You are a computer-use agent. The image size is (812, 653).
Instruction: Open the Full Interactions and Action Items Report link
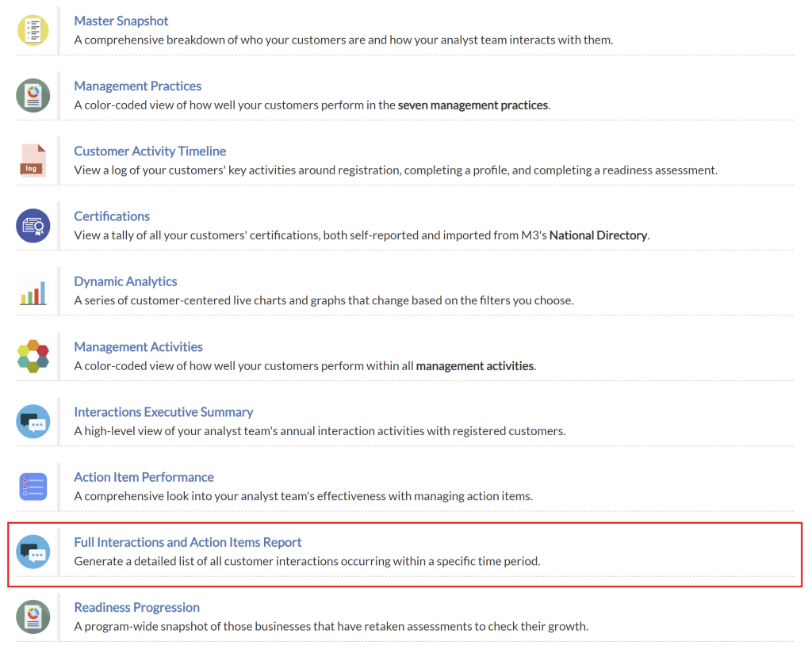[x=188, y=542]
